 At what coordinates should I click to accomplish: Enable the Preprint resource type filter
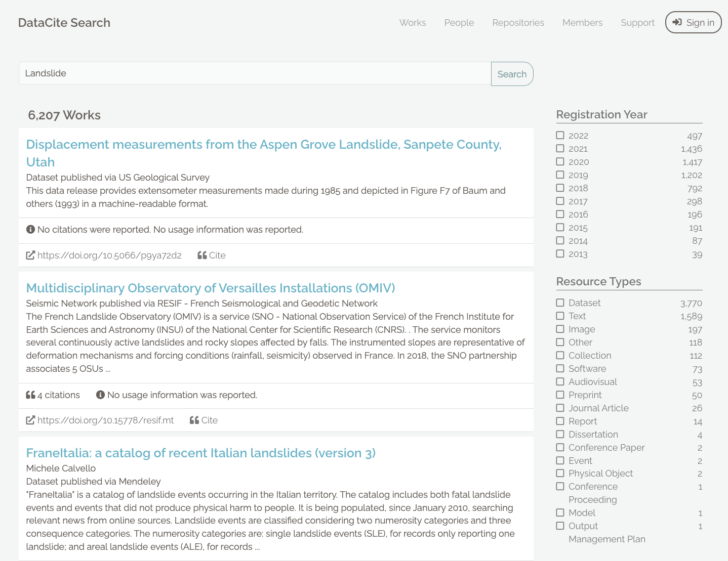click(x=560, y=395)
